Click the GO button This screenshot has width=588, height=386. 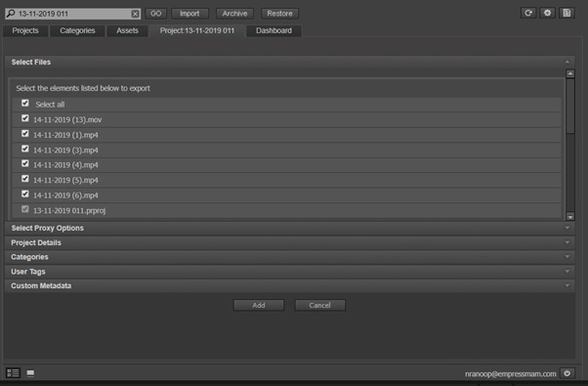point(155,14)
